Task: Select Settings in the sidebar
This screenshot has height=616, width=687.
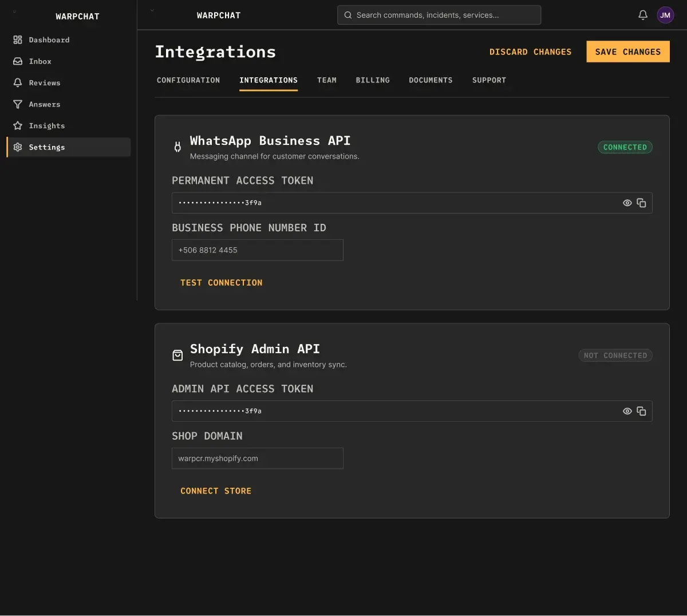Action: click(x=69, y=147)
